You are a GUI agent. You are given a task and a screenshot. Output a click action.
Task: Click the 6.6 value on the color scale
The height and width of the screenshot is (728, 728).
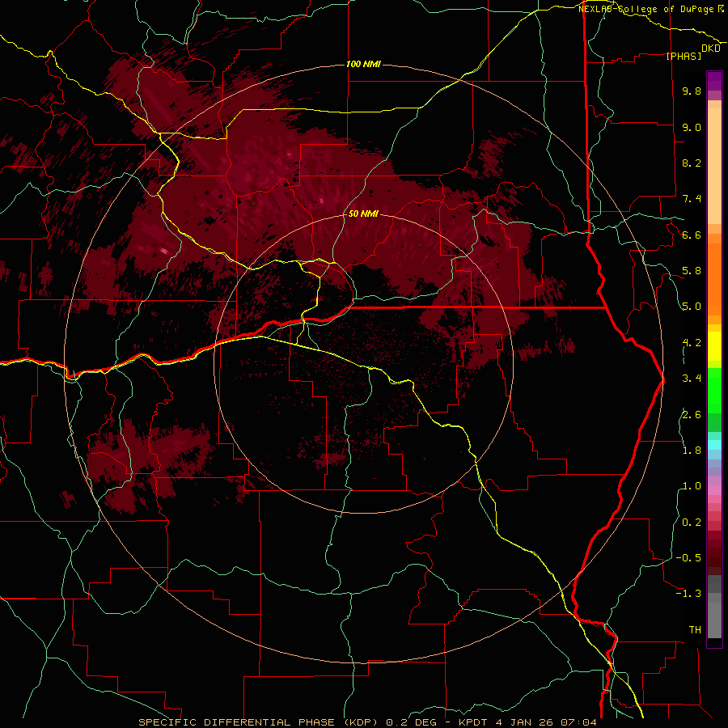tap(692, 235)
